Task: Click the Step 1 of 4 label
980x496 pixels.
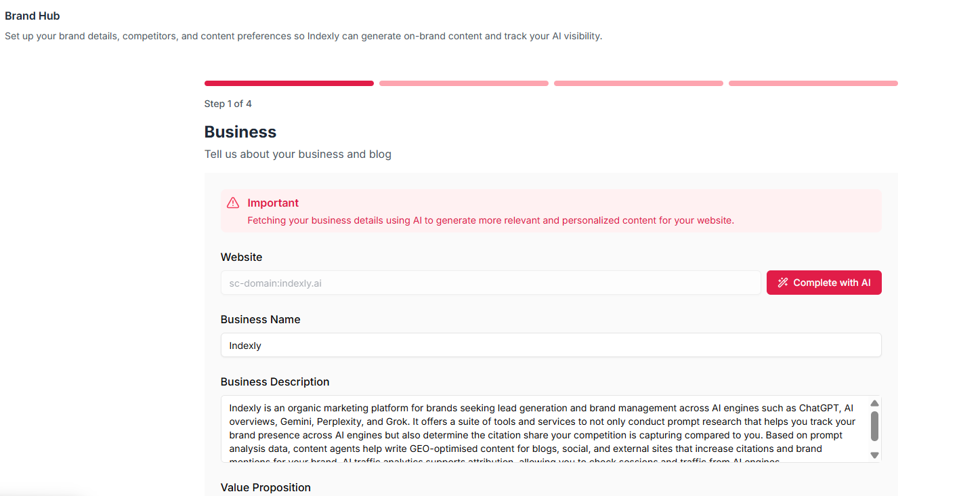Action: point(228,104)
